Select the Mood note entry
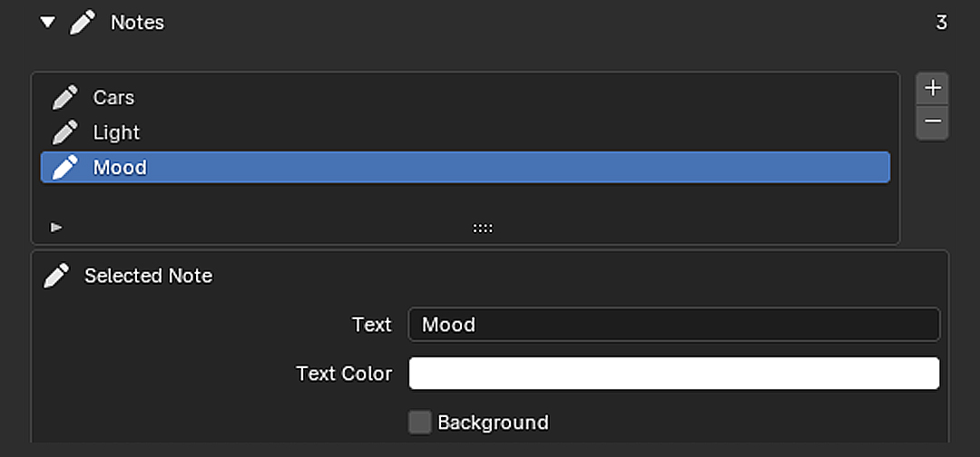 click(465, 168)
